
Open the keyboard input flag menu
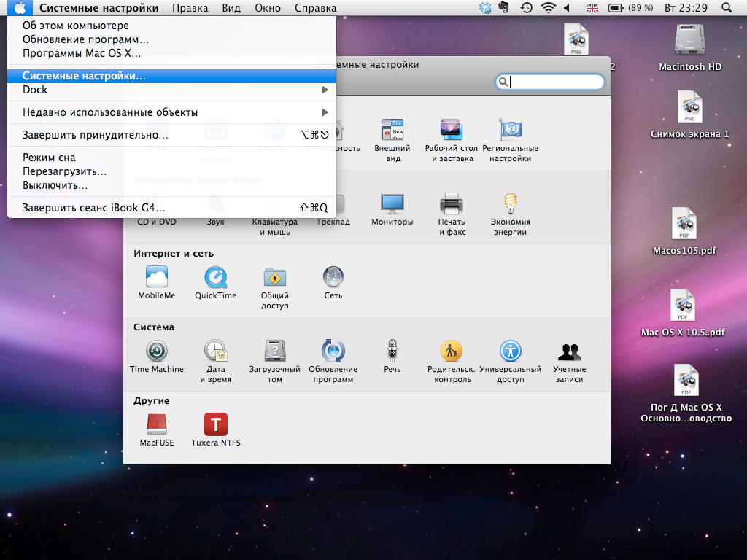(x=592, y=7)
